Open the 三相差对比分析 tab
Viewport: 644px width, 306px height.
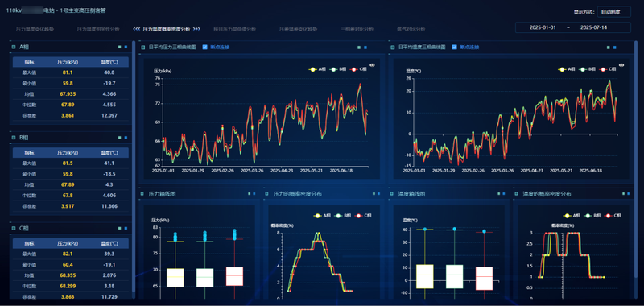[x=357, y=29]
